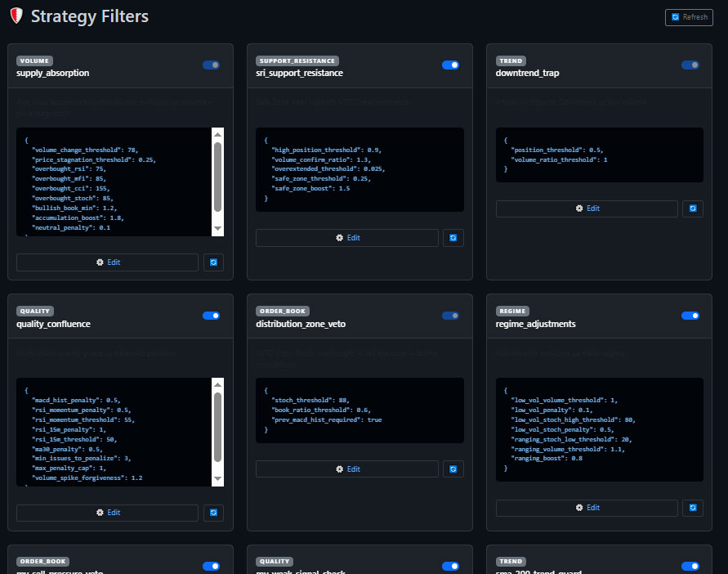Click the reset icon on the distribution_zone_veto card
The height and width of the screenshot is (574, 728).
click(x=453, y=469)
